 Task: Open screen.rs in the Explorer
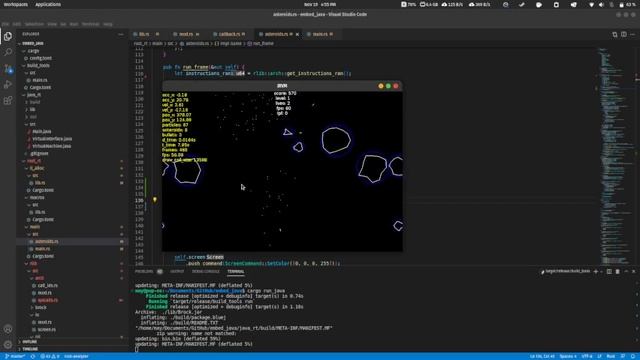tap(47, 329)
